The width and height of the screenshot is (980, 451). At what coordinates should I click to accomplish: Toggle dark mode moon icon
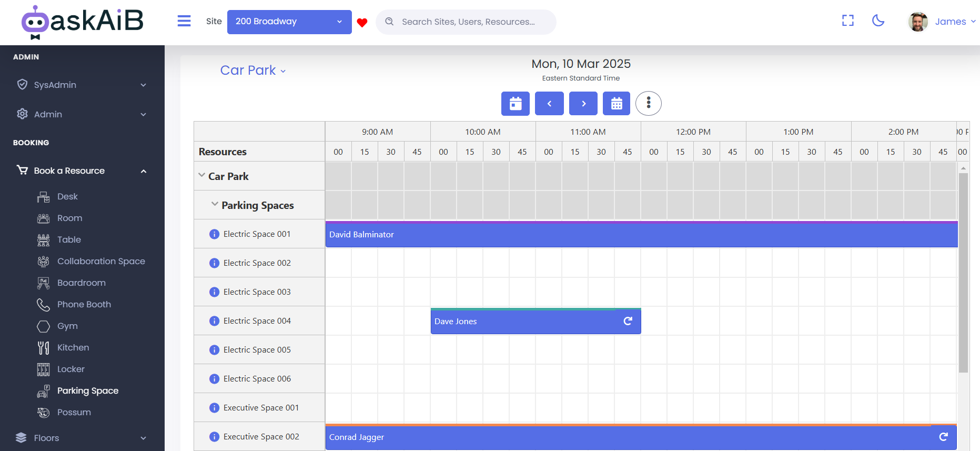tap(878, 21)
